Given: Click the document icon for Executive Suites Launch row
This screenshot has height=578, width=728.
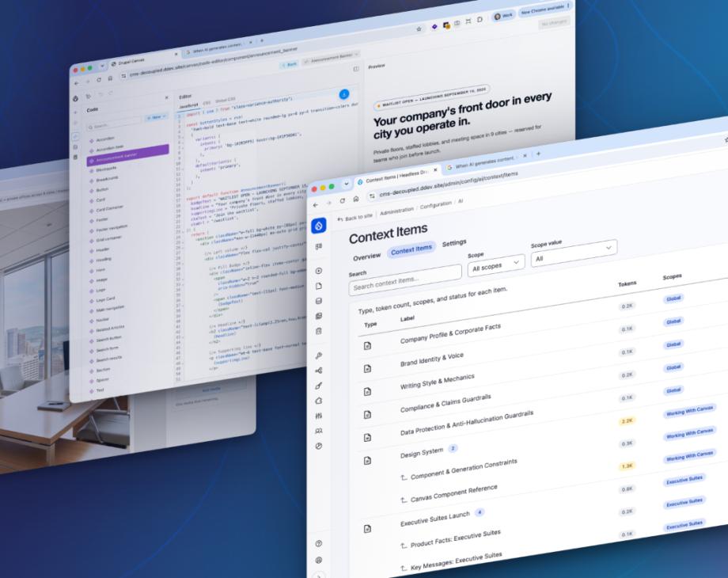Looking at the screenshot, I should [x=367, y=529].
